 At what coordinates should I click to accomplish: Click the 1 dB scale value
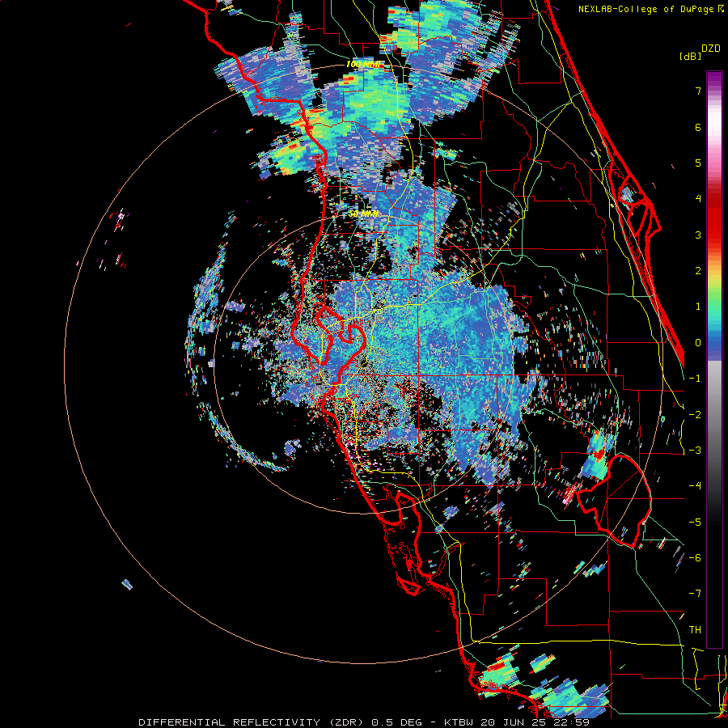click(x=698, y=307)
